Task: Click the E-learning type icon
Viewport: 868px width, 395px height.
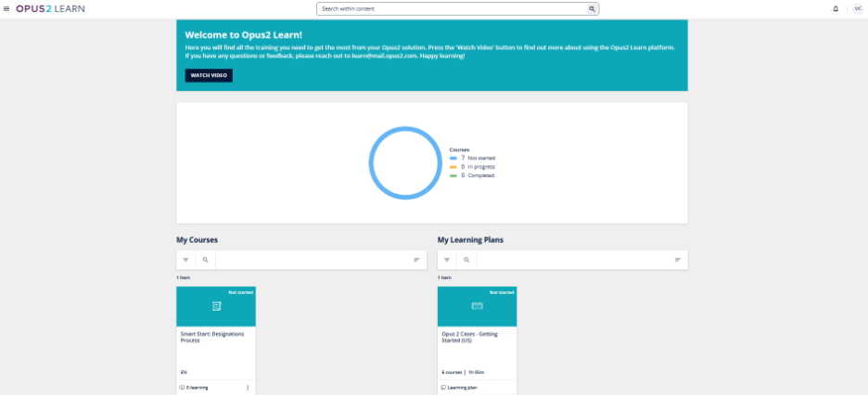Action: (182, 388)
